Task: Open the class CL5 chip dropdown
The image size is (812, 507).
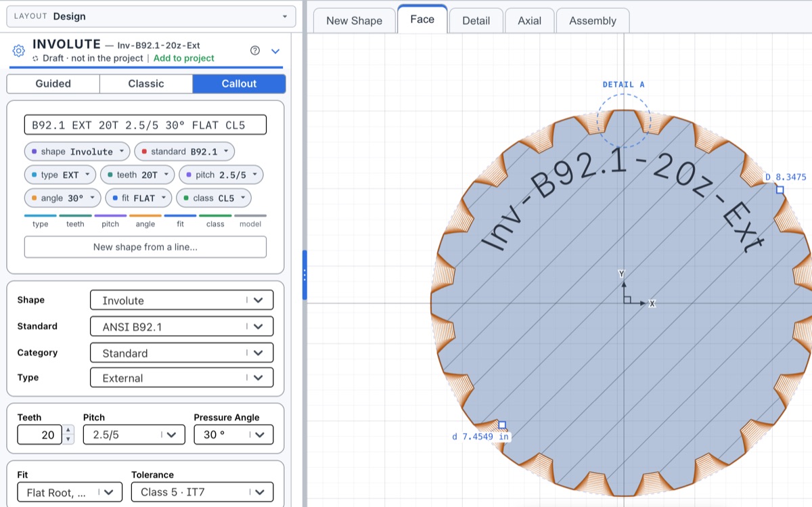Action: [214, 198]
